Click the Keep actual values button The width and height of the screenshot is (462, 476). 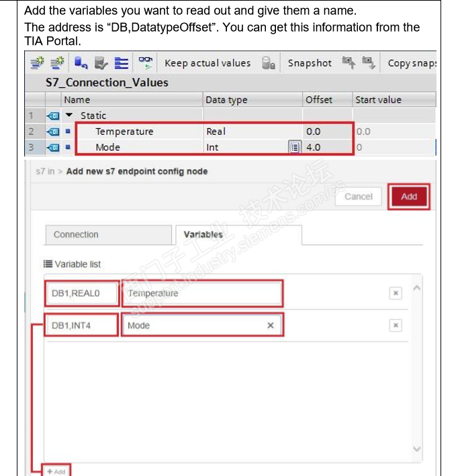(207, 63)
